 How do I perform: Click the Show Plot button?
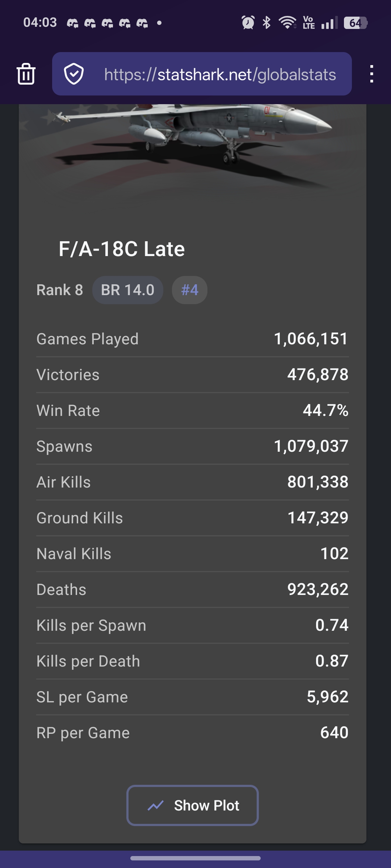tap(193, 805)
